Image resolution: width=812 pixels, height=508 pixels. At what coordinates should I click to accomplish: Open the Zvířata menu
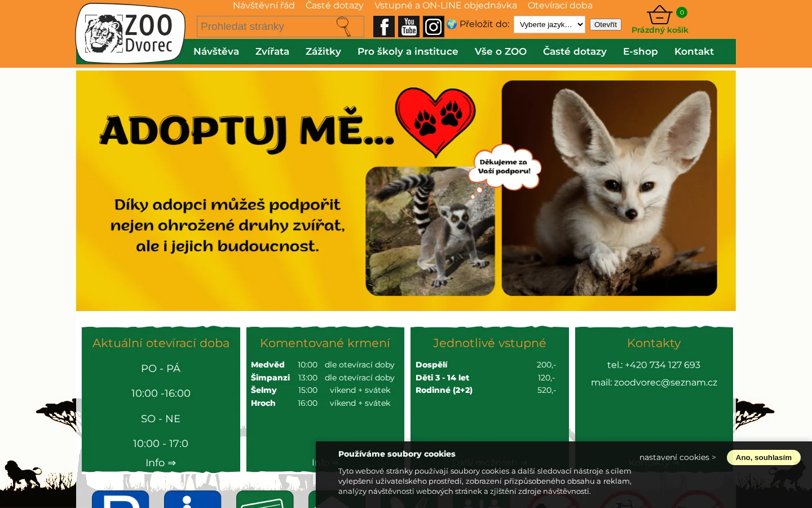coord(272,51)
